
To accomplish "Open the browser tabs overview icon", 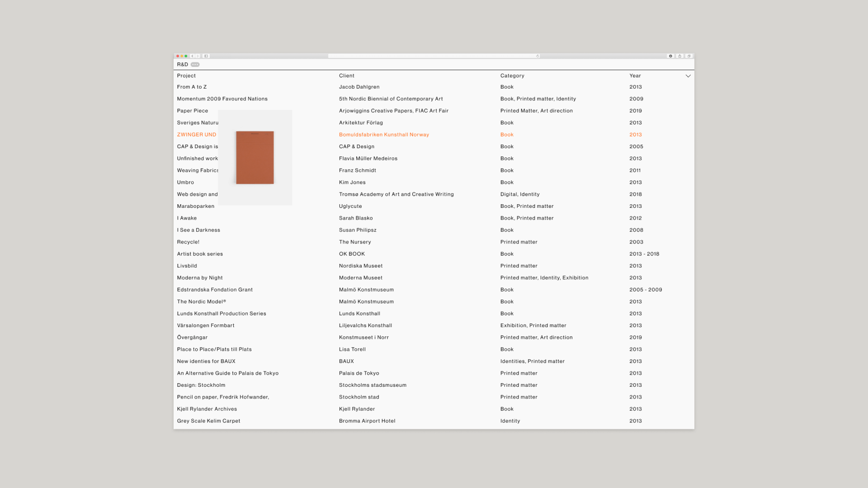I will point(689,56).
